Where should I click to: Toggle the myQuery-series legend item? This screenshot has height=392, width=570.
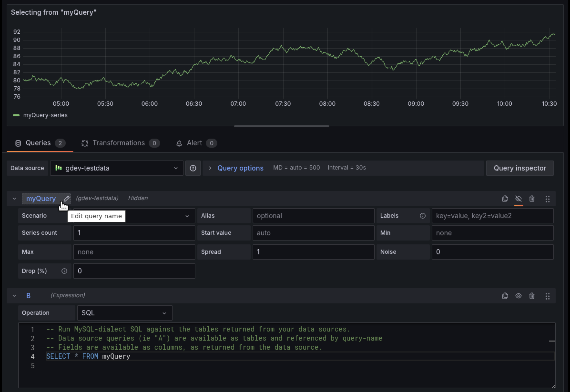coord(45,115)
